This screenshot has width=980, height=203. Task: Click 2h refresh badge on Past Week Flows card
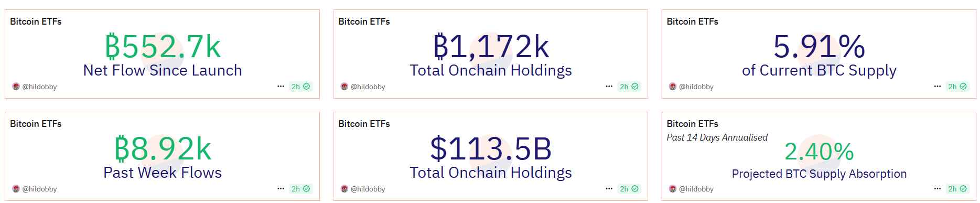(x=300, y=189)
